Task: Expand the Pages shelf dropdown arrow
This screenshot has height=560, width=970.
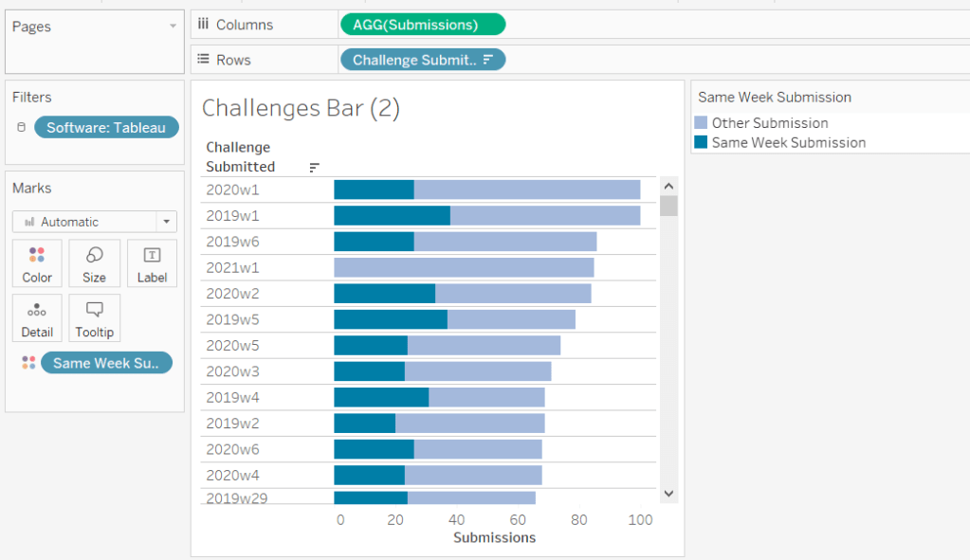Action: (173, 27)
